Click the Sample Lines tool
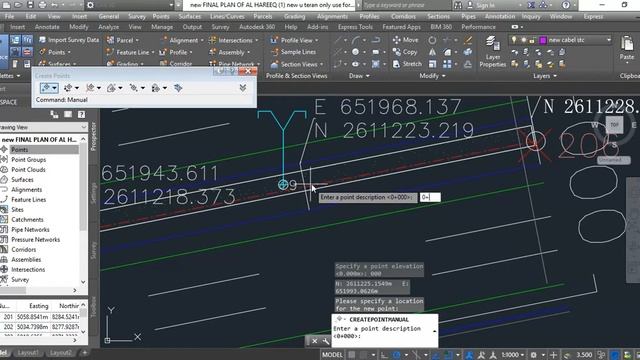The image size is (640, 360). [x=293, y=52]
